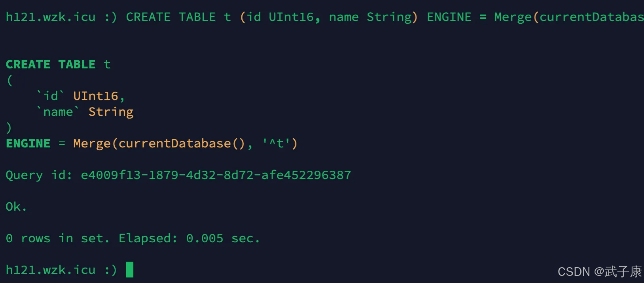Click 'ENGINE =' in the top command line

(x=456, y=17)
